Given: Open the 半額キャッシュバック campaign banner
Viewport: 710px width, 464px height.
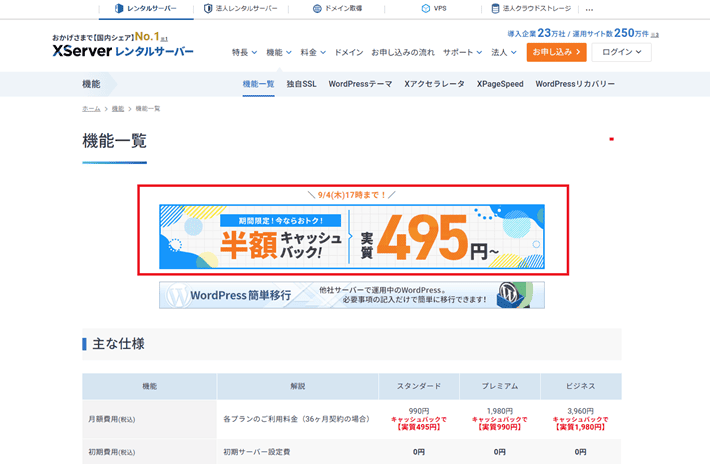Looking at the screenshot, I should click(x=352, y=237).
